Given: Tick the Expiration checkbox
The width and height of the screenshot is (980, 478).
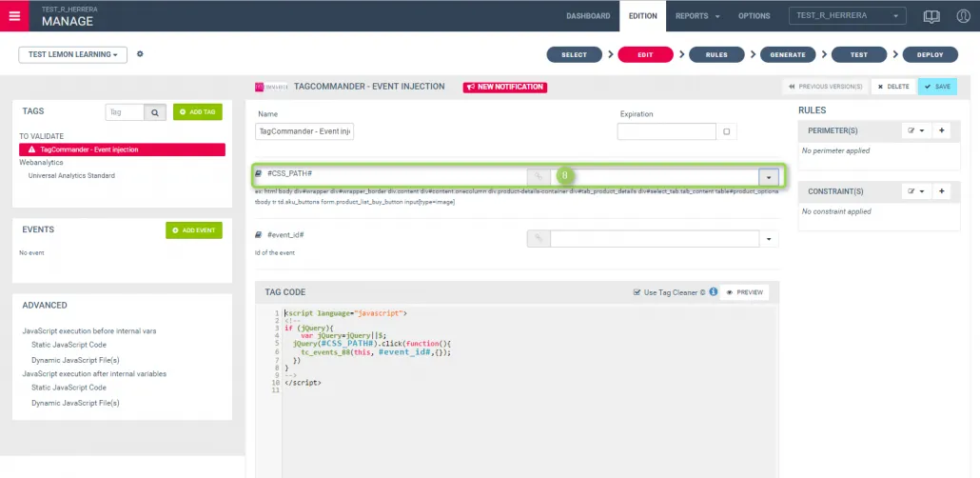Looking at the screenshot, I should (x=727, y=132).
